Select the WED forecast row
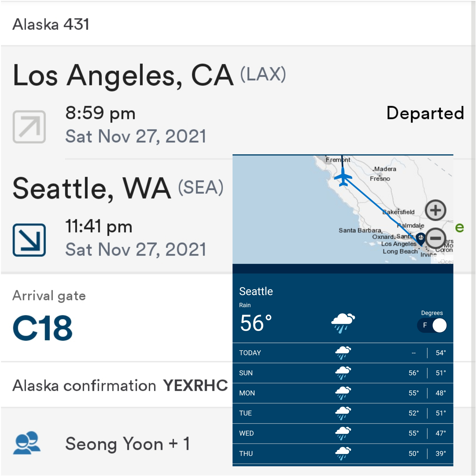 tap(343, 433)
